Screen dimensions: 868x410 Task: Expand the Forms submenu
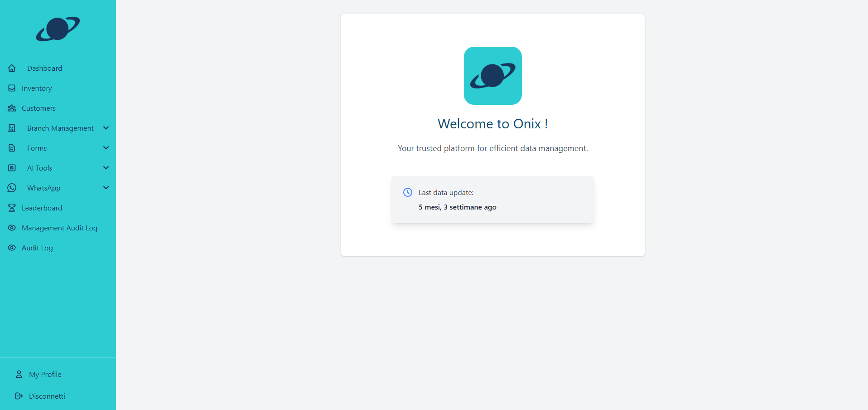click(106, 148)
